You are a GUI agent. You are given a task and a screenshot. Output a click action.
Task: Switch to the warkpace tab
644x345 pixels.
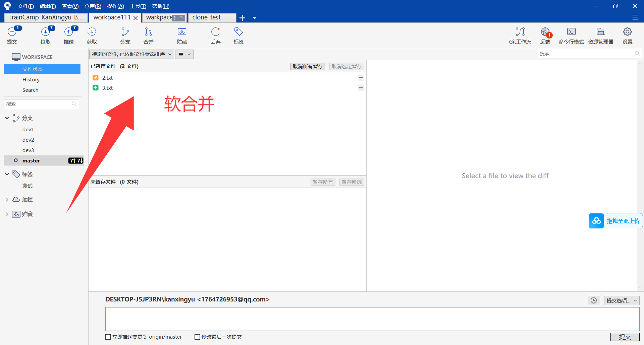pos(164,17)
